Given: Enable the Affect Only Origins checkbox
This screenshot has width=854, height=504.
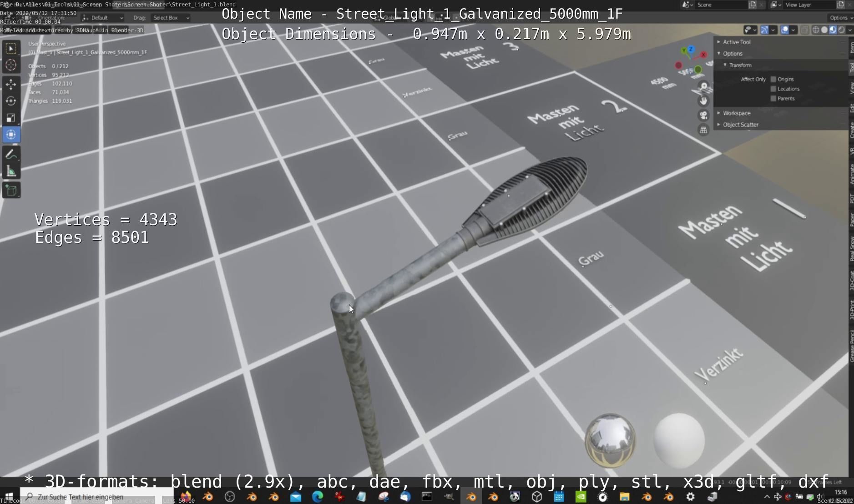Looking at the screenshot, I should coord(773,79).
